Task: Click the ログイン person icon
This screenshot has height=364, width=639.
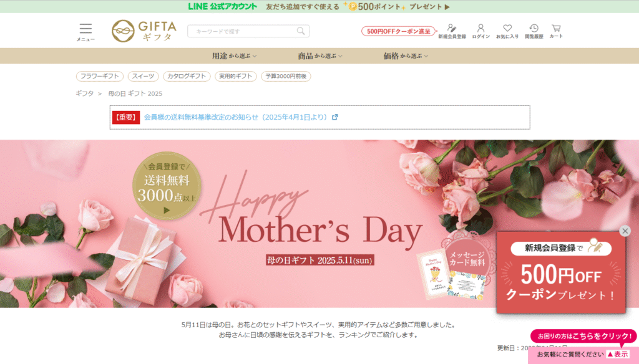Action: (x=481, y=31)
